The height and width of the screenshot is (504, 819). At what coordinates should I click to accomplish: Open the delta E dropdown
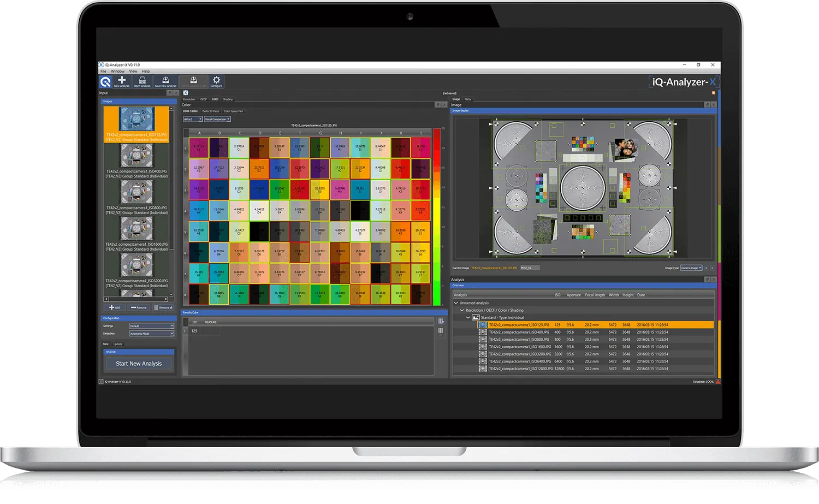[x=193, y=119]
